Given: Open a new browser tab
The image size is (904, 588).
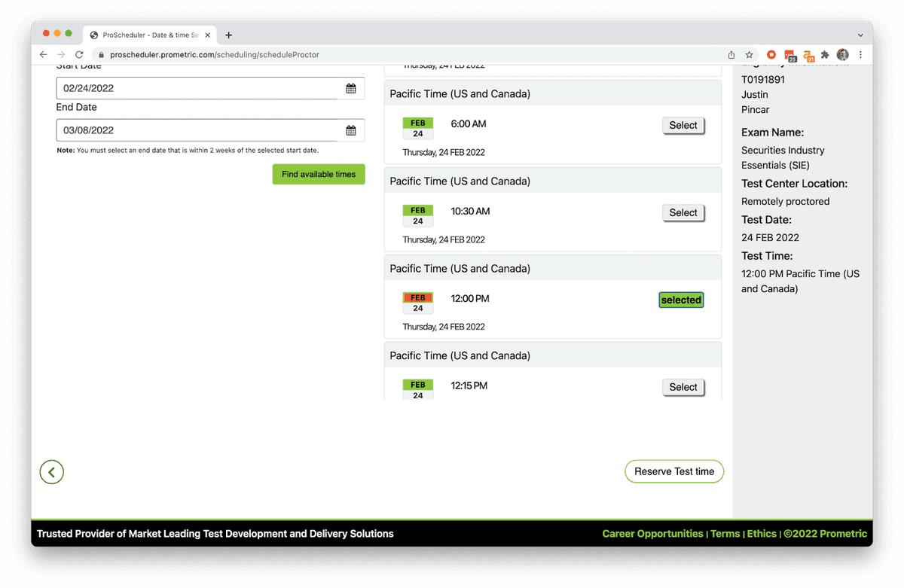Looking at the screenshot, I should coord(229,35).
